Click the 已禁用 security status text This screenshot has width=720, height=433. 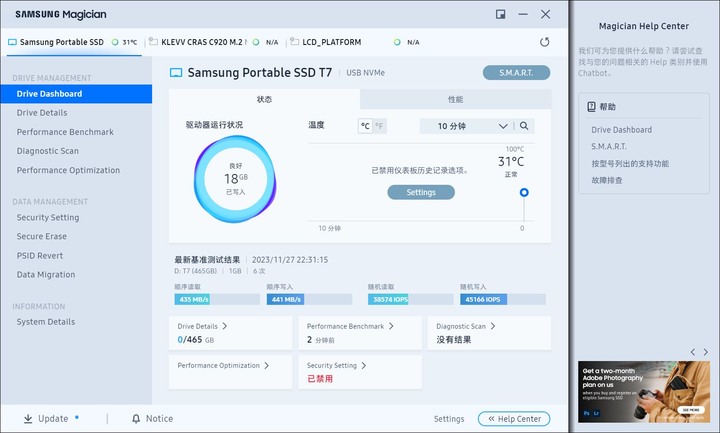point(320,379)
